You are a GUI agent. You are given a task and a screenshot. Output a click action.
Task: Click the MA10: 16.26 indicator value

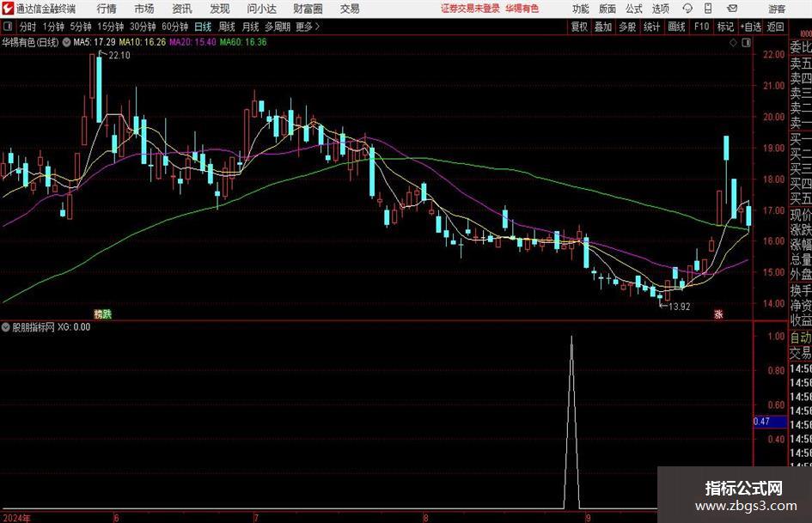point(143,42)
